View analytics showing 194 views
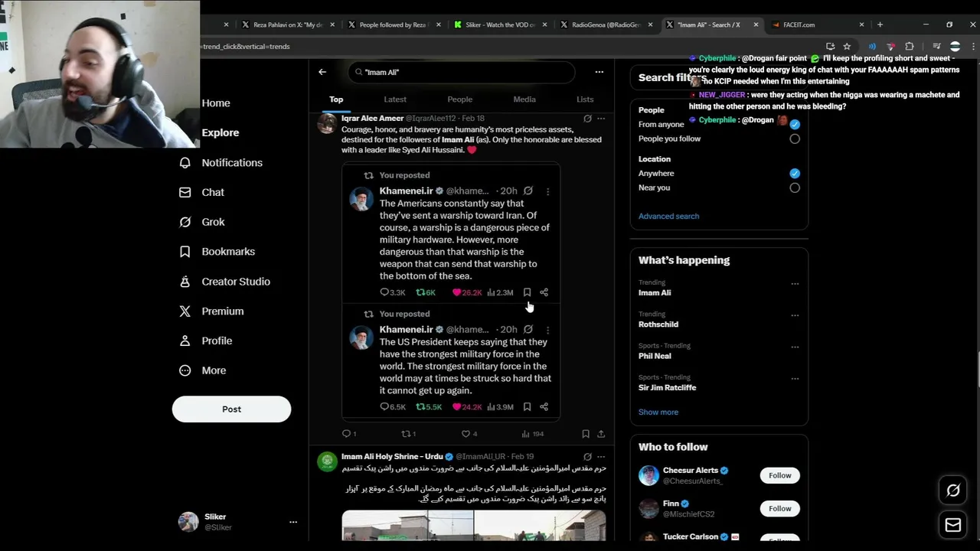The height and width of the screenshot is (551, 980). coord(531,434)
